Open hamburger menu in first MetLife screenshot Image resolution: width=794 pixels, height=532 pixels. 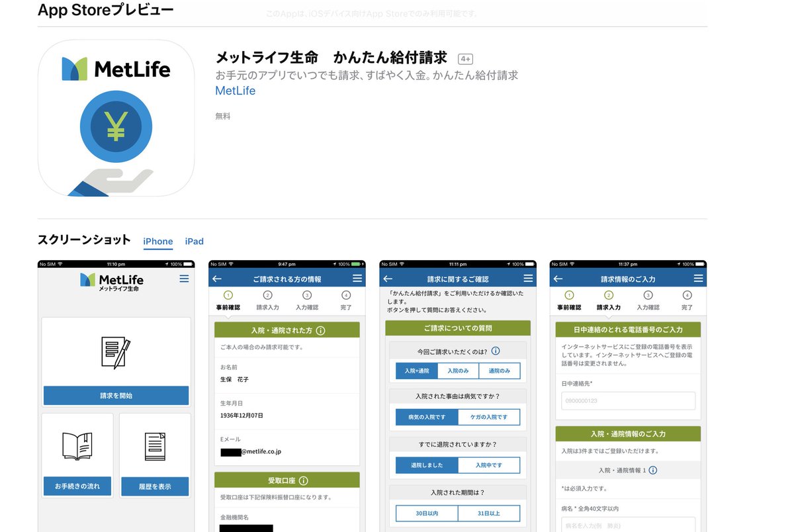184,279
